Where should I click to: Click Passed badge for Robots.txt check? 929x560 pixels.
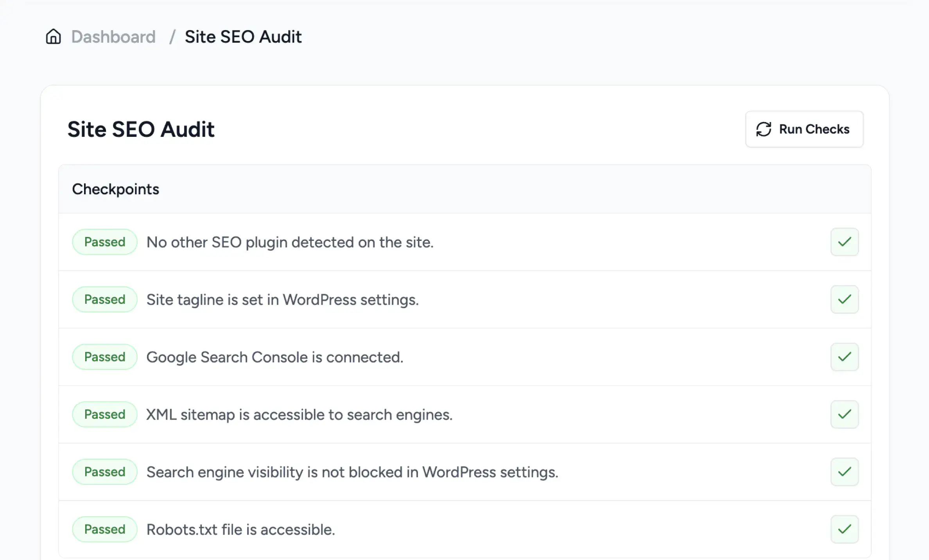click(105, 529)
